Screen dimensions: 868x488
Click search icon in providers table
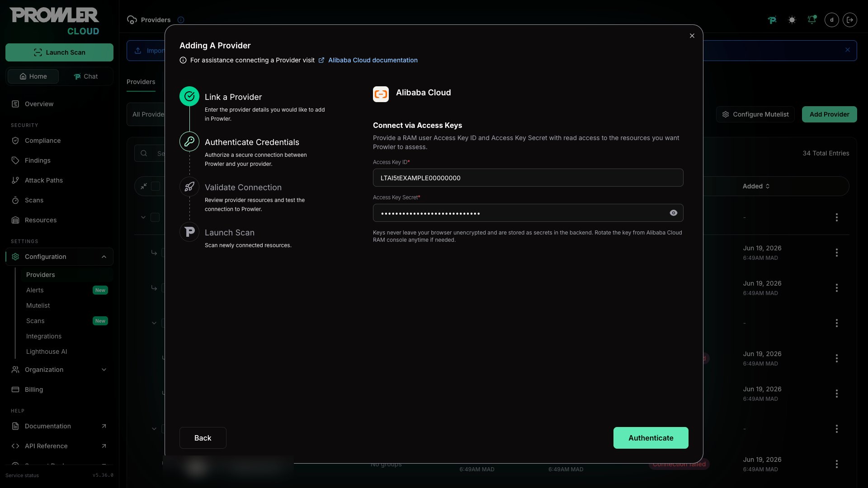pyautogui.click(x=144, y=154)
